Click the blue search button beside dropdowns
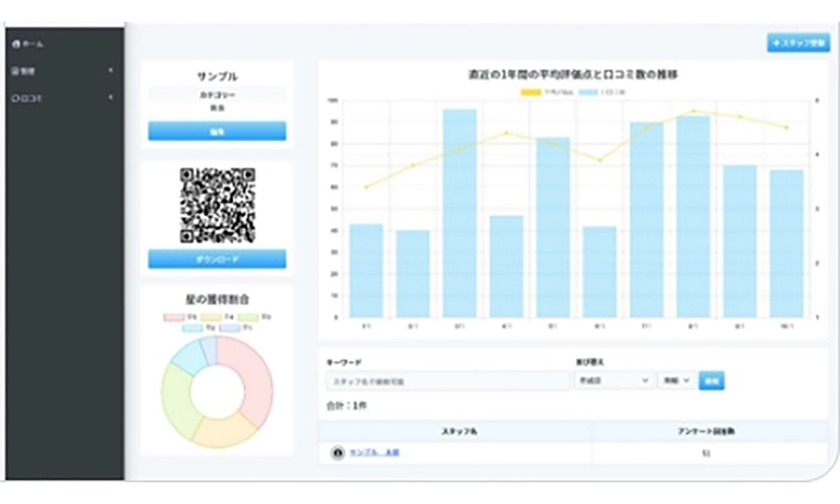The width and height of the screenshot is (840, 504). tap(711, 381)
